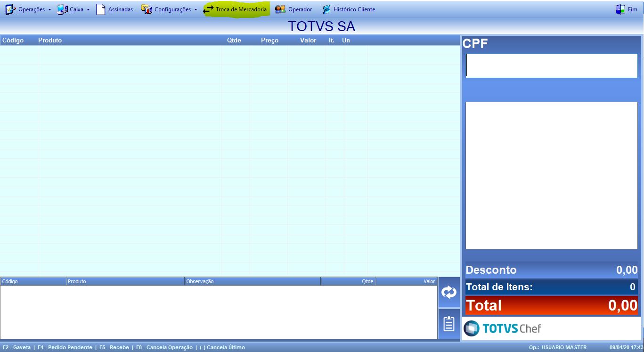This screenshot has width=644, height=352.
Task: Click the Assinadas document icon
Action: pos(101,9)
